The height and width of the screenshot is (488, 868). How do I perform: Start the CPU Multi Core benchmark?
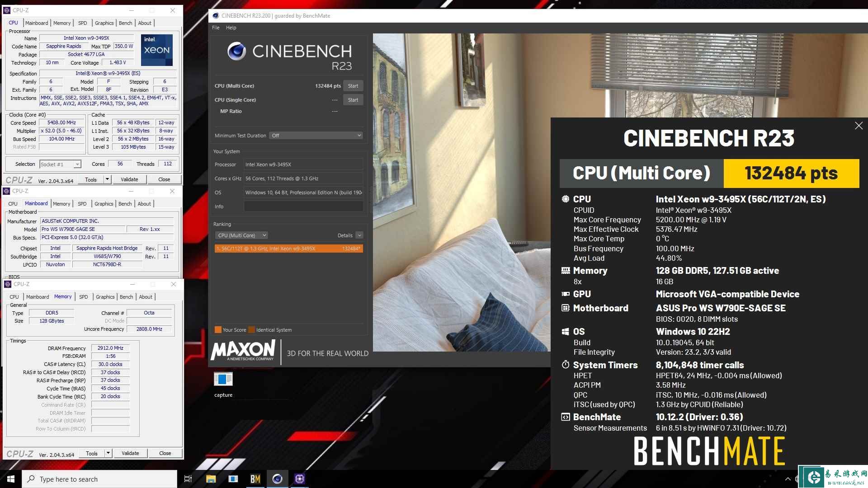click(354, 85)
